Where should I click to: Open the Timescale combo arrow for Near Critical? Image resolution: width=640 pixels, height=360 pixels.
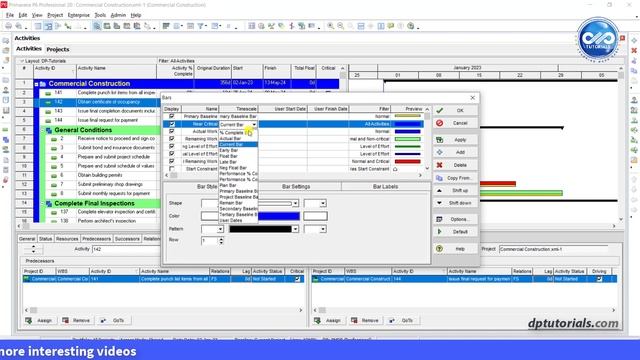[254, 124]
